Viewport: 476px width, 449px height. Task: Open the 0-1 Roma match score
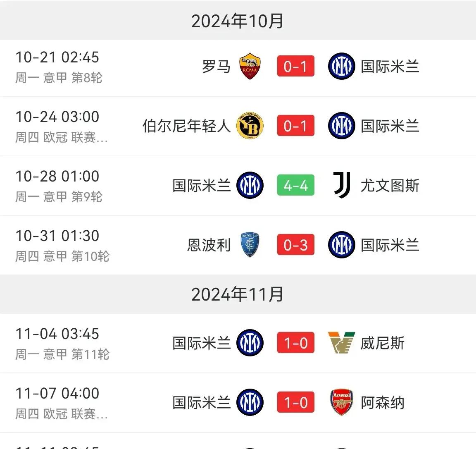(295, 66)
